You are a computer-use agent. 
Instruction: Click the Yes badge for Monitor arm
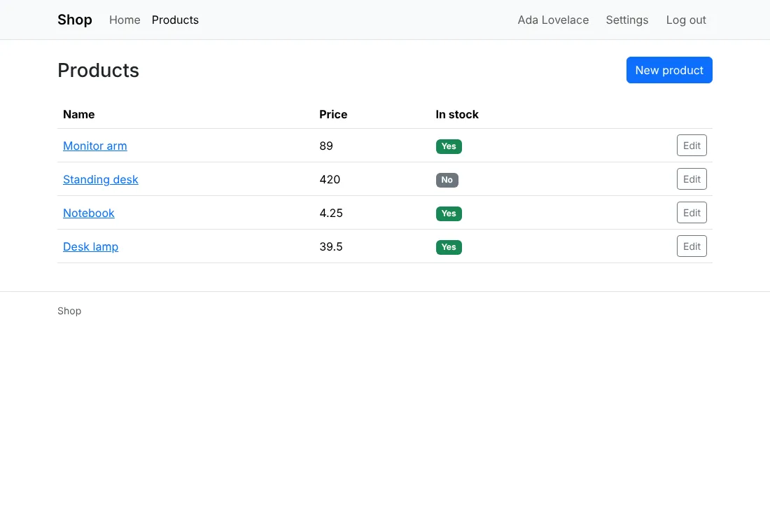point(449,146)
